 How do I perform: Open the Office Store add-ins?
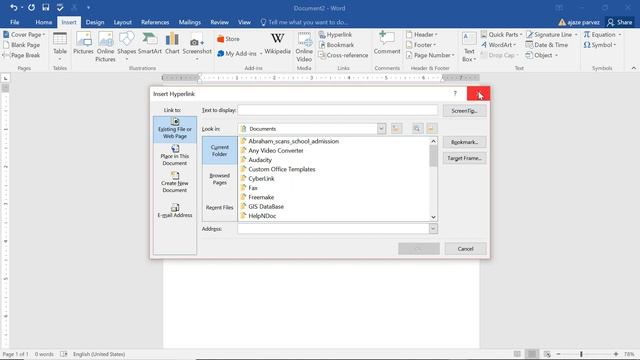click(x=229, y=39)
